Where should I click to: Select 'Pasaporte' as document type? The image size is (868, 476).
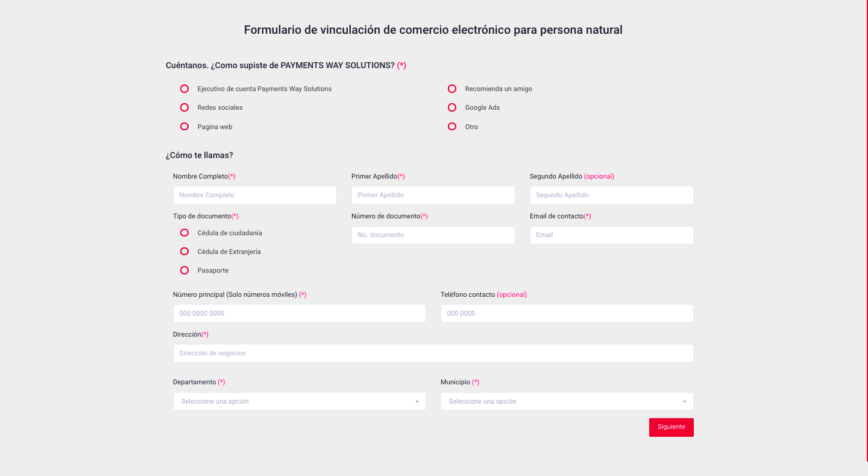(184, 270)
